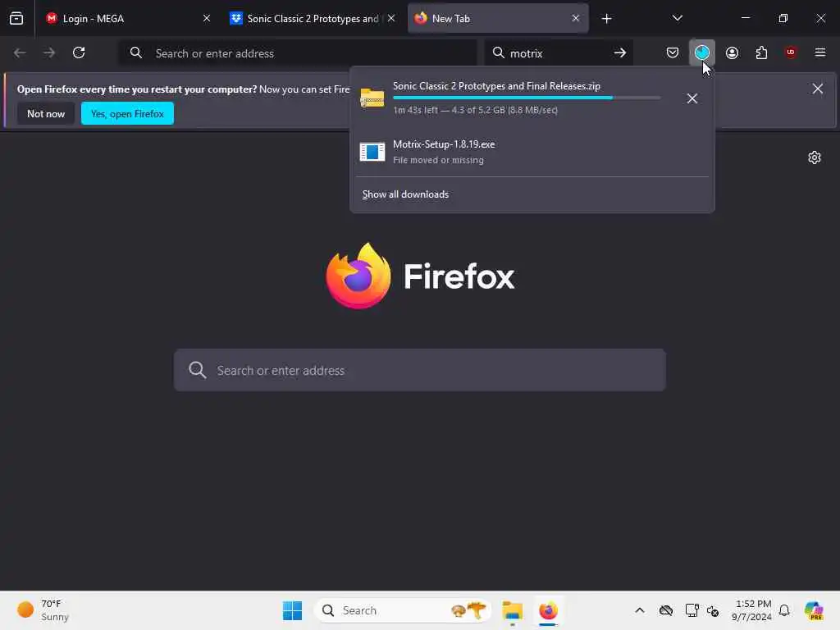Open the notification bell icon
Viewport: 840px width, 630px height.
784,610
